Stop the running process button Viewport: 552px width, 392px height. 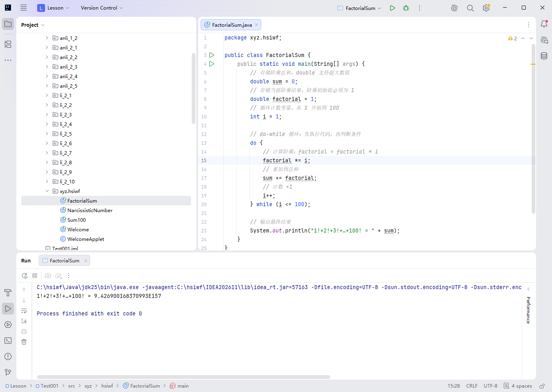coord(35,276)
